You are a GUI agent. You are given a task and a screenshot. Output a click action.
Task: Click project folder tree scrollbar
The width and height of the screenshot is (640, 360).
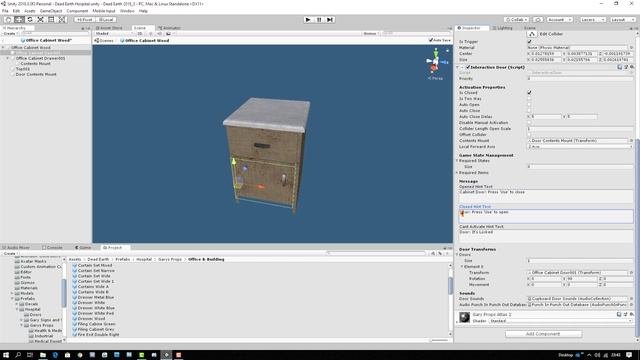[x=64, y=292]
